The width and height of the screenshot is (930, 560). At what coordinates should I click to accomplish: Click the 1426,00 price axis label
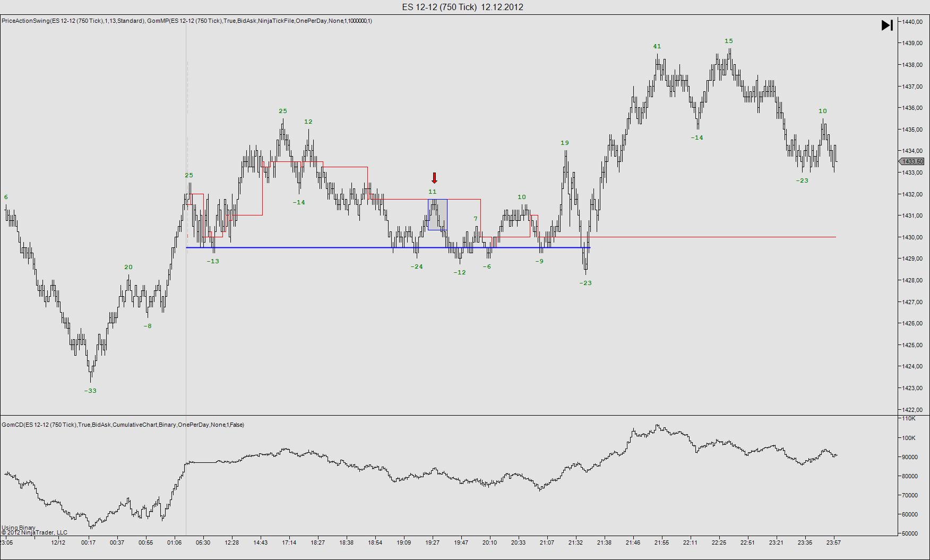tap(912, 323)
